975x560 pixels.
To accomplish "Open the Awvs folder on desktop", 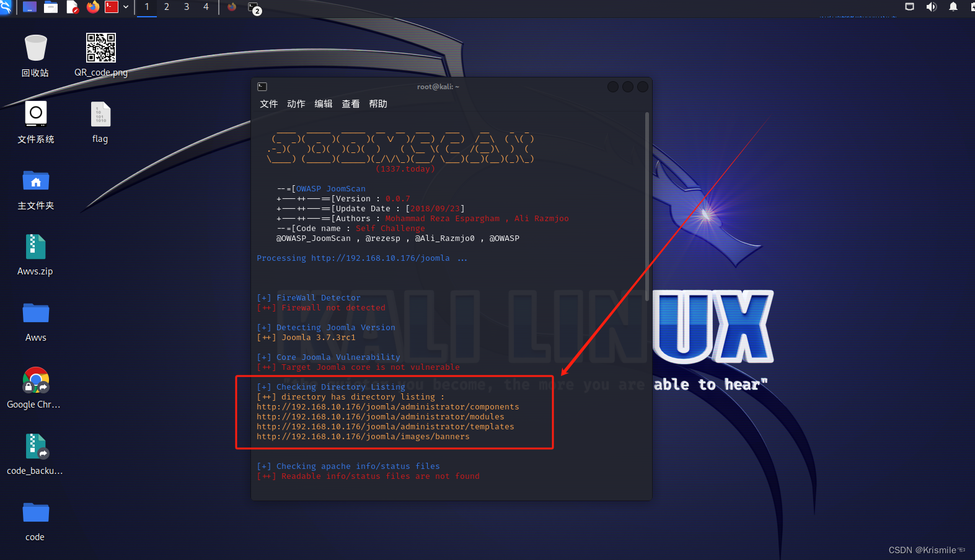I will click(35, 322).
